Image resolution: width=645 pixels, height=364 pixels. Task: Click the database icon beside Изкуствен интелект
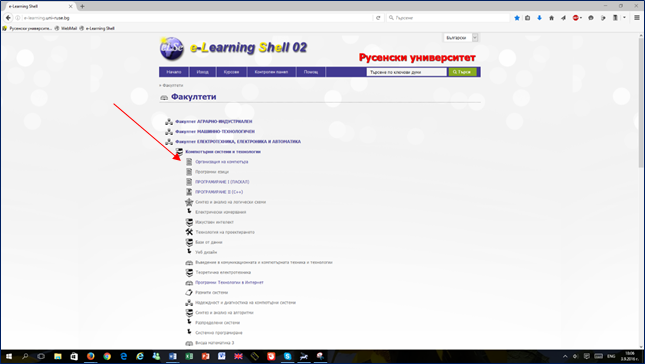[189, 222]
